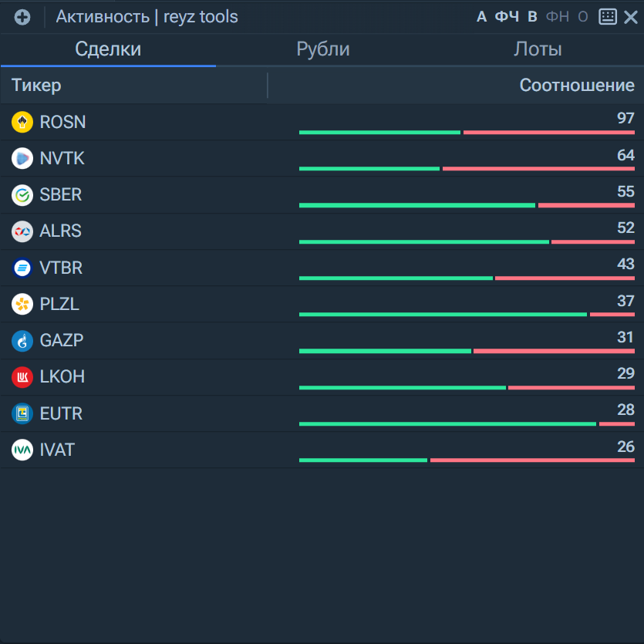Click the EUTR company logo icon
Screen dimensions: 644x644
pyautogui.click(x=22, y=413)
